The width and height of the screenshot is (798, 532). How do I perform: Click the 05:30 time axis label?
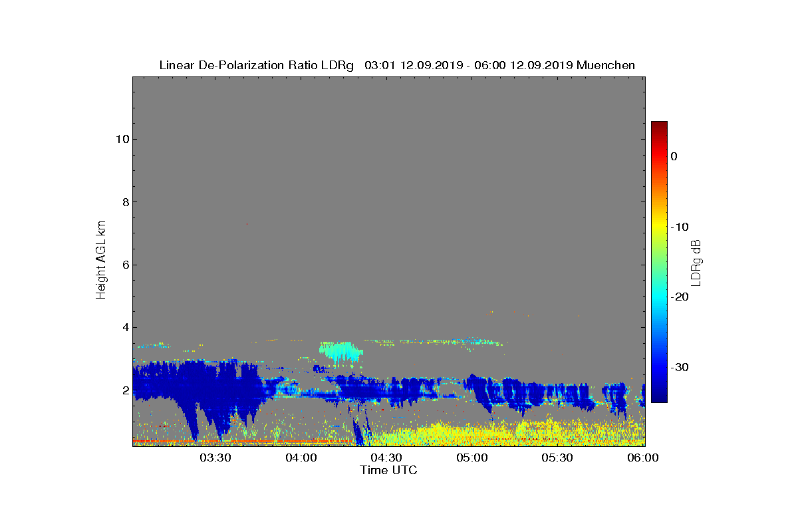click(557, 458)
